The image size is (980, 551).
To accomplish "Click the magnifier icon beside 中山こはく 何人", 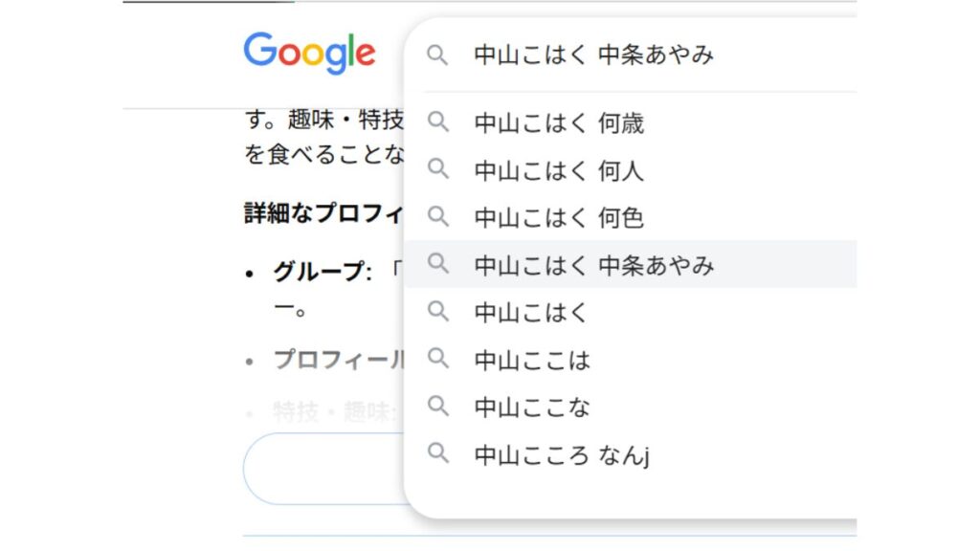I will 437,170.
